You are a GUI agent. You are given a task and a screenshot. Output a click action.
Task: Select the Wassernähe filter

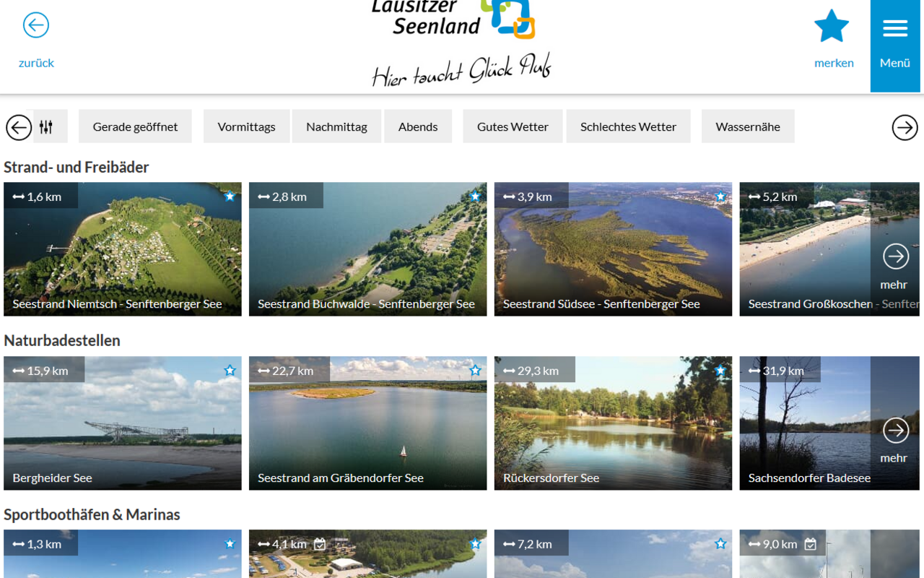point(748,126)
